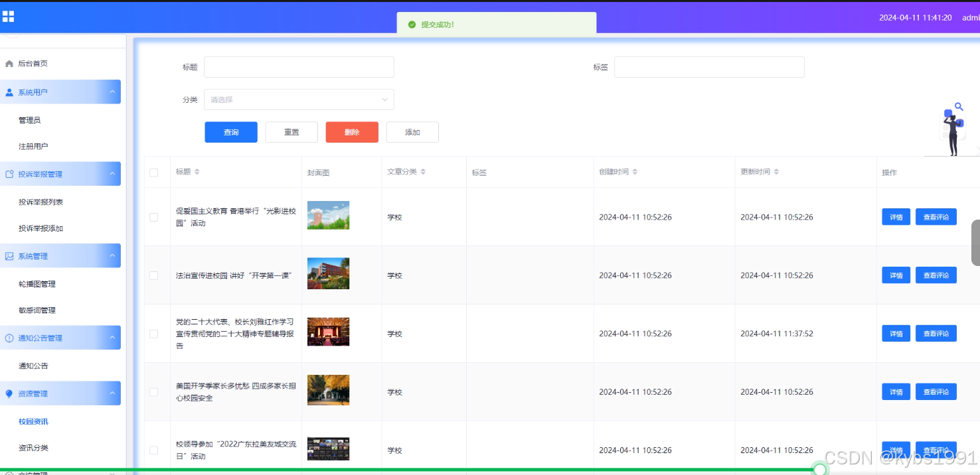
Task: Open 后台首页 in the sidebar
Action: [x=33, y=64]
